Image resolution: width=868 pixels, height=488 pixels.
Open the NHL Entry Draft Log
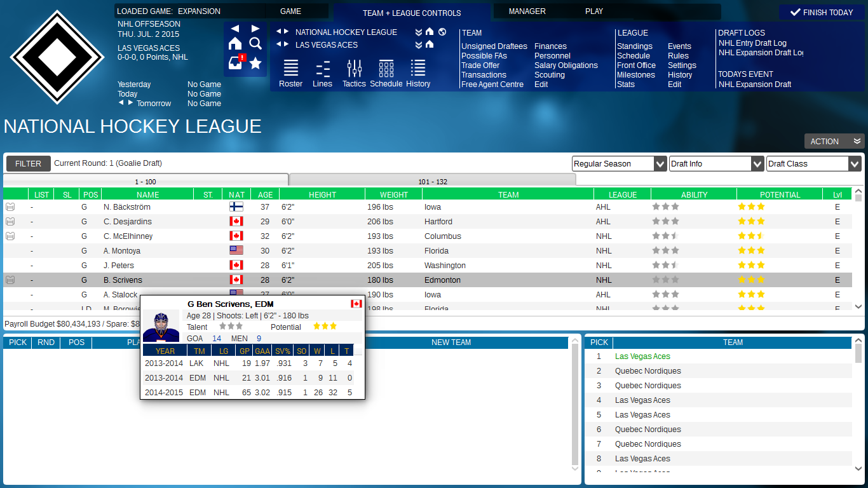pos(752,43)
